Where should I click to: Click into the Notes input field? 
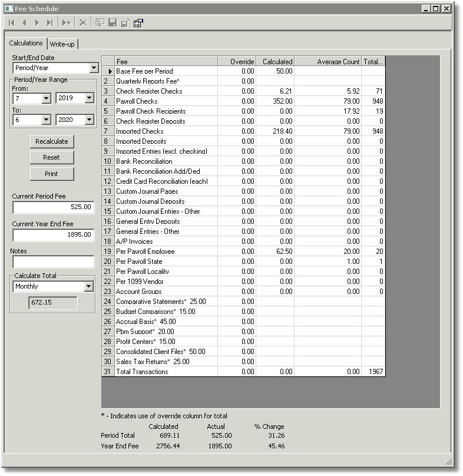pyautogui.click(x=54, y=262)
